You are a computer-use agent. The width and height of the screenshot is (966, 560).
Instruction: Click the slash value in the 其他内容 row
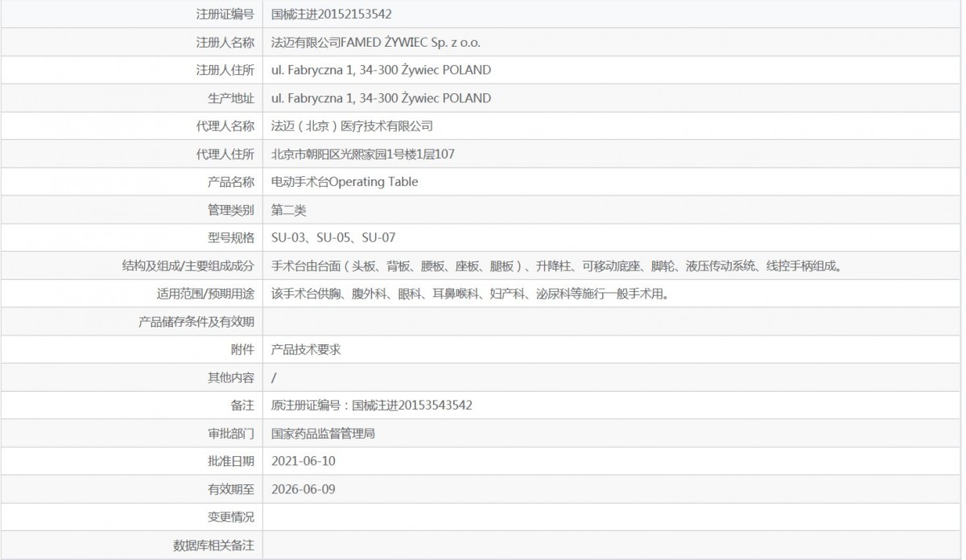point(275,377)
